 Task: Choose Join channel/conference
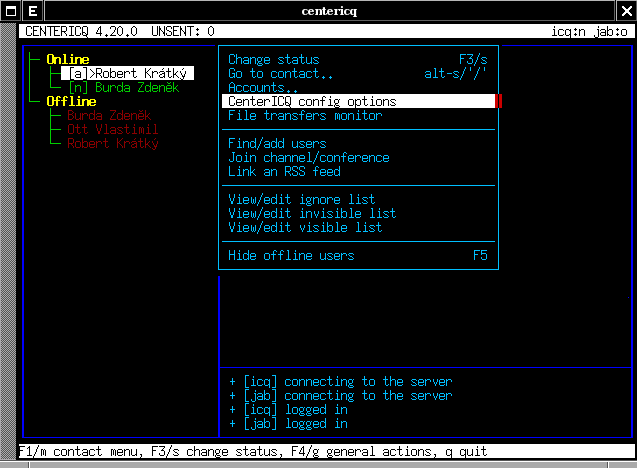coord(309,157)
